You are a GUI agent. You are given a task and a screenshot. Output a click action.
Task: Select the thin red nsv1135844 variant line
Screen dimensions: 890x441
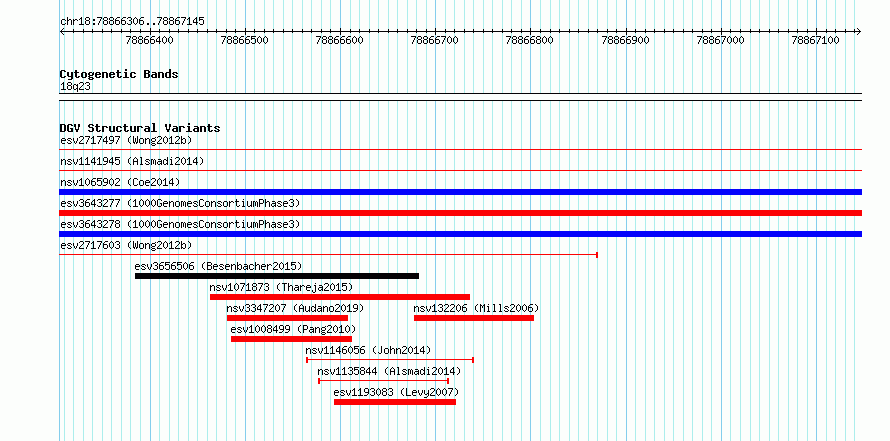[384, 381]
